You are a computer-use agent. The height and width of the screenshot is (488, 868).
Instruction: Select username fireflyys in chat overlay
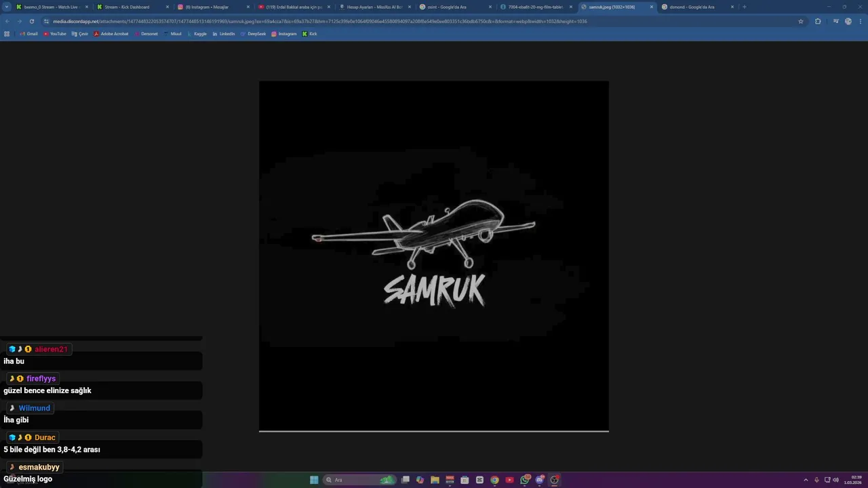[41, 379]
